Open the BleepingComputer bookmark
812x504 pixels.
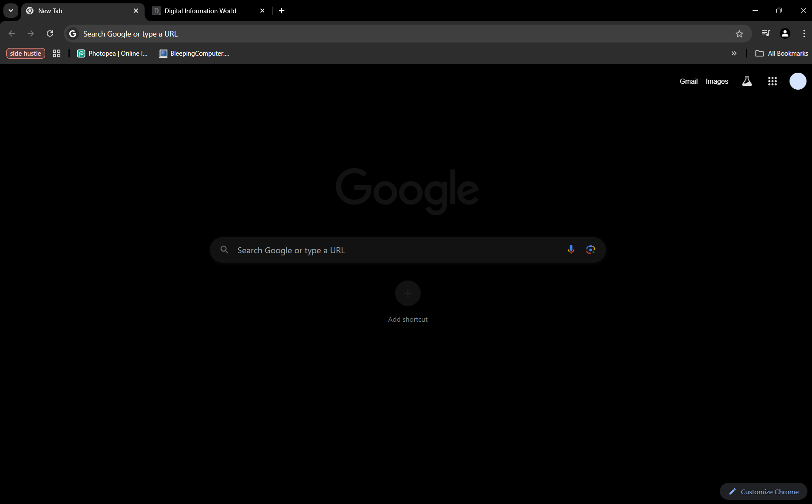[194, 53]
